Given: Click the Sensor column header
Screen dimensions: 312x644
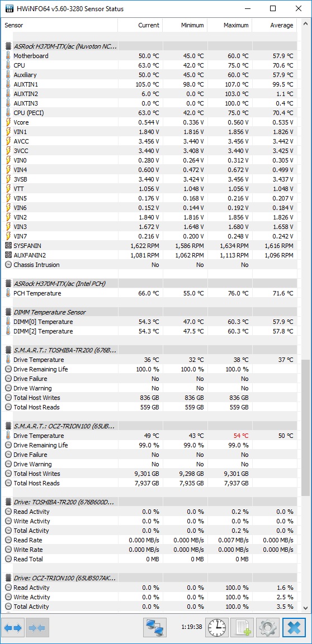Looking at the screenshot, I should pyautogui.click(x=60, y=25).
